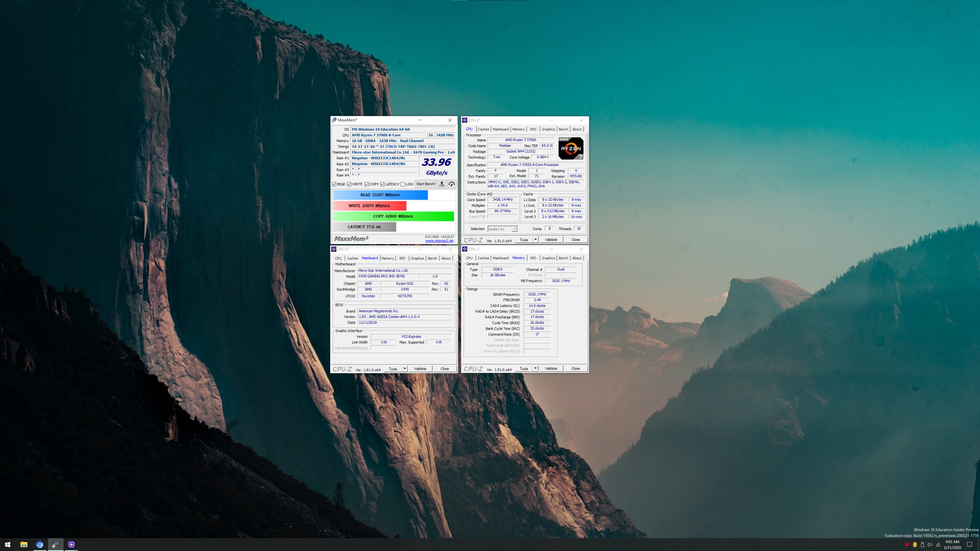
Task: Open the www.maxxpi2.de link
Action: (439, 241)
